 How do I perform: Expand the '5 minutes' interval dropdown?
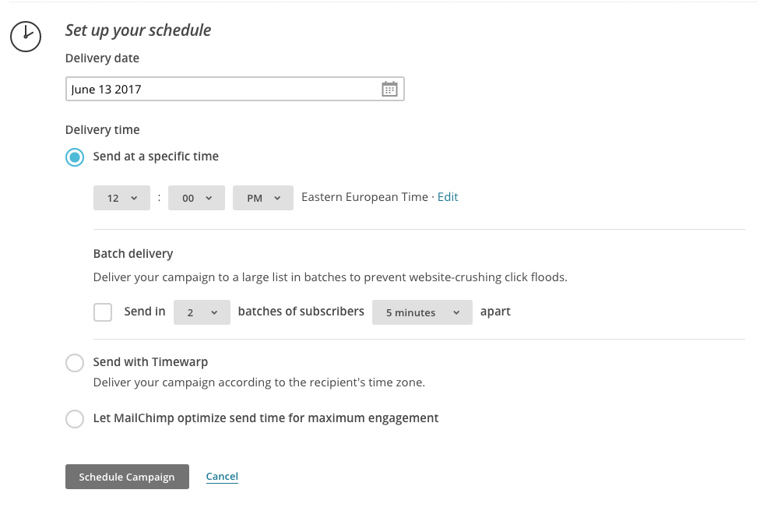coord(422,312)
